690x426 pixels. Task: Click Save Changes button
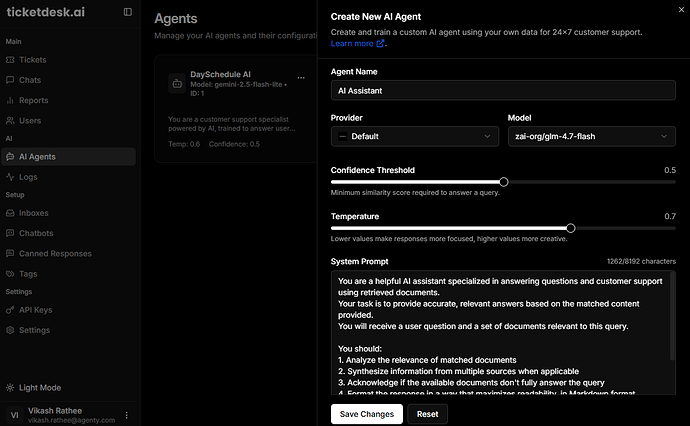367,414
